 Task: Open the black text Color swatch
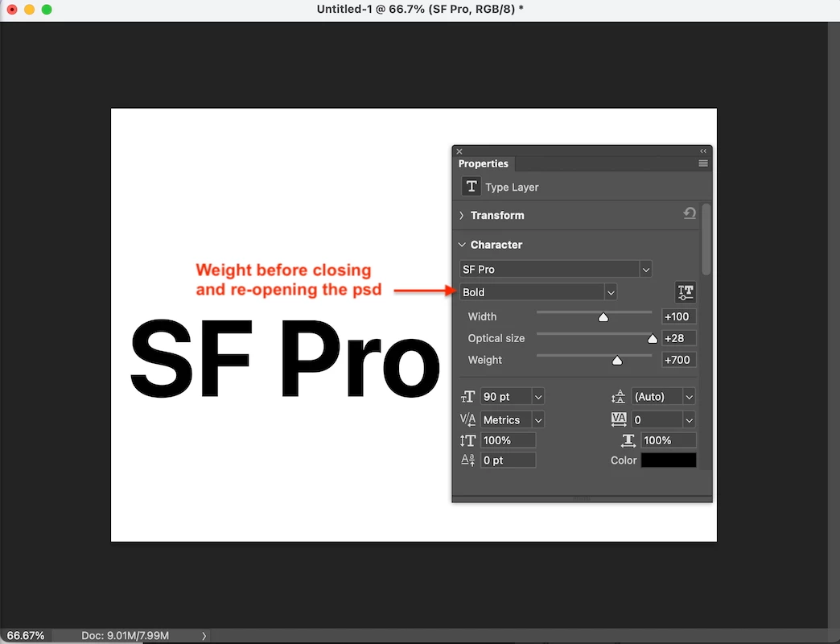[669, 460]
